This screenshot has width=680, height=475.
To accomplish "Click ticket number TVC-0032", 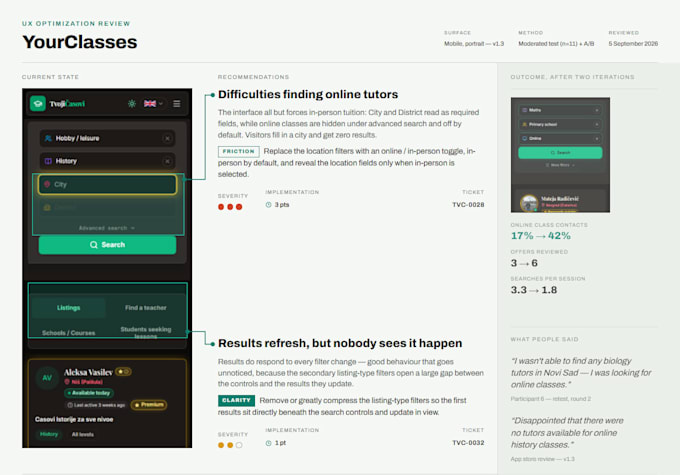I will [468, 443].
